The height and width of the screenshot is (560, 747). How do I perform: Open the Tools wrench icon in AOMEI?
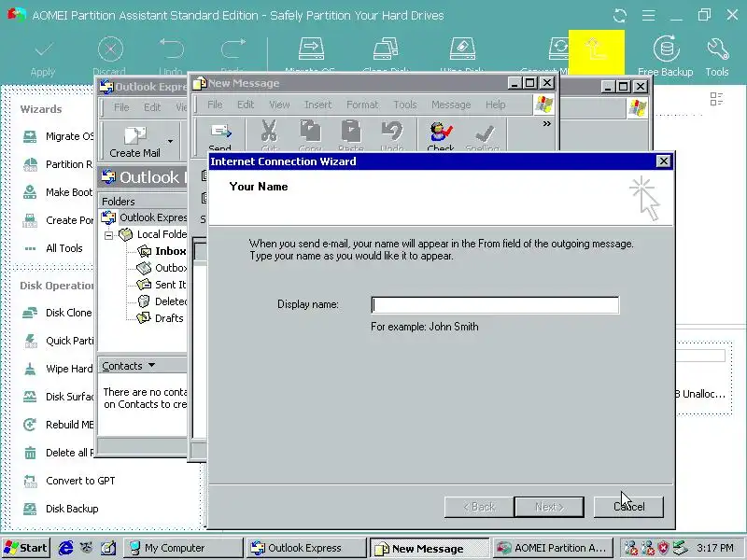click(717, 49)
